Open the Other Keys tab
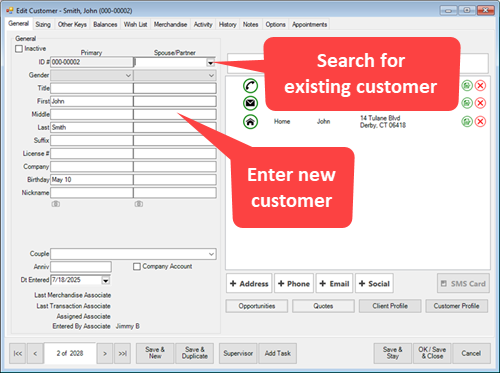Viewport: 500px width, 374px height. click(72, 24)
